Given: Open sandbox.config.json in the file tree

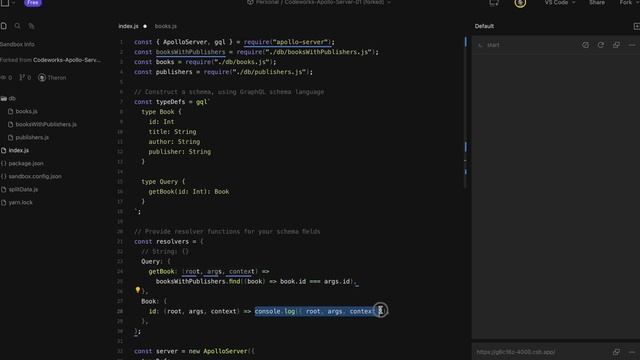Looking at the screenshot, I should click(x=35, y=176).
